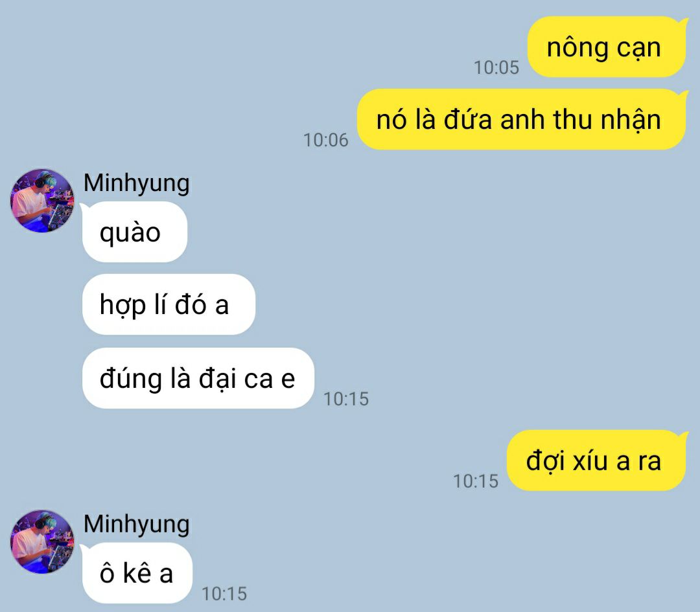Tap the yellow 'đợi xíu a ra' bubble
This screenshot has width=700, height=612.
pos(597,460)
